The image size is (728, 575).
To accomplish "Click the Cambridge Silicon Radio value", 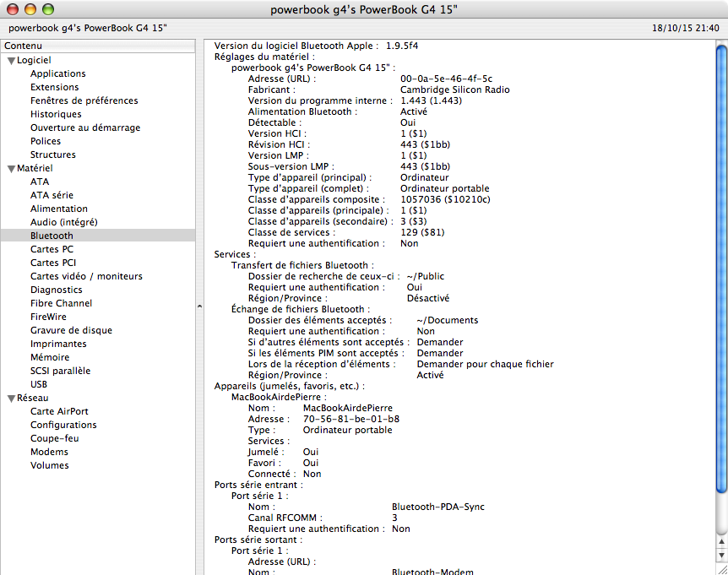I will (455, 90).
